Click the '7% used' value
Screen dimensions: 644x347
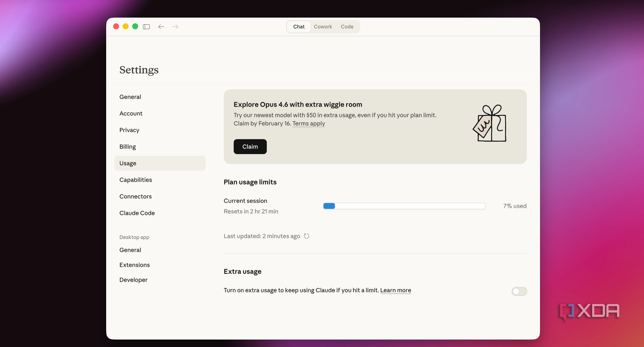point(515,206)
